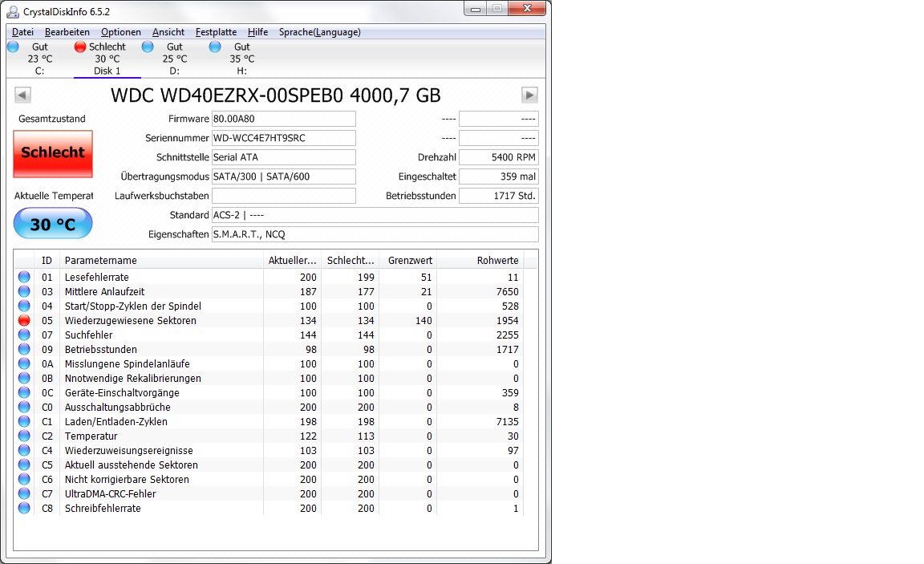
Task: Click the status orb for Aktuell ausstehende Sektoren
Action: tap(24, 465)
